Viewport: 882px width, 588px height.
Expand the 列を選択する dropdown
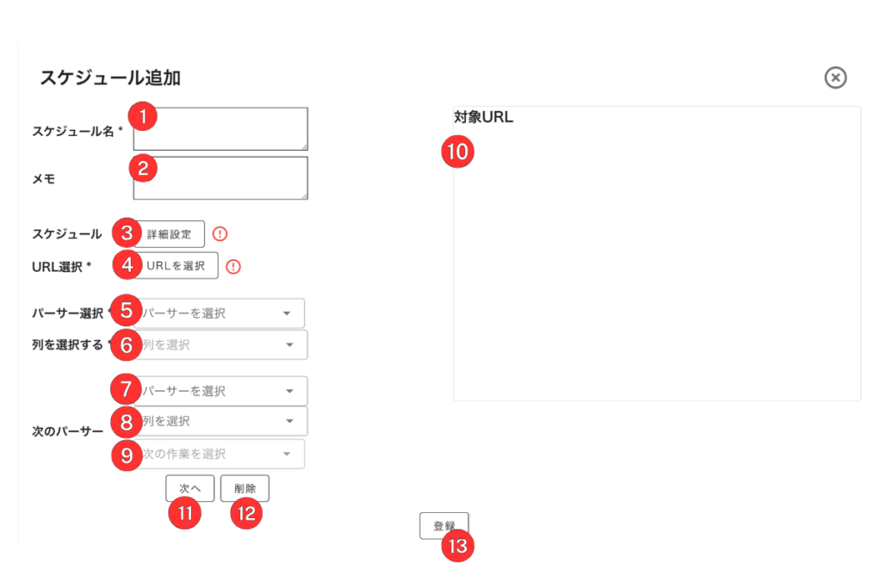[x=224, y=345]
